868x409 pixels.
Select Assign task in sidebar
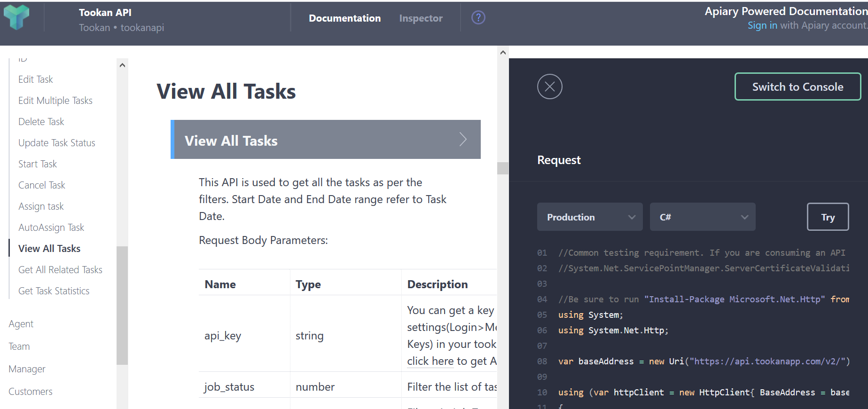click(x=41, y=206)
